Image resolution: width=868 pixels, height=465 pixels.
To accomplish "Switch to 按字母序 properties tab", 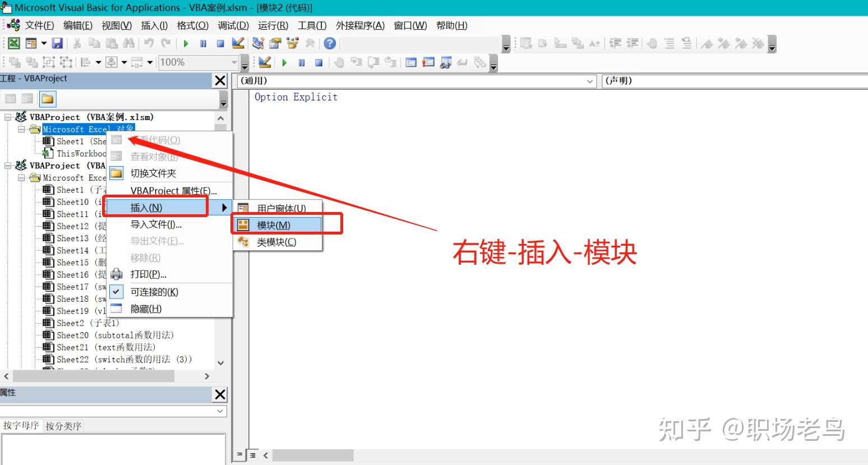I will click(x=21, y=426).
